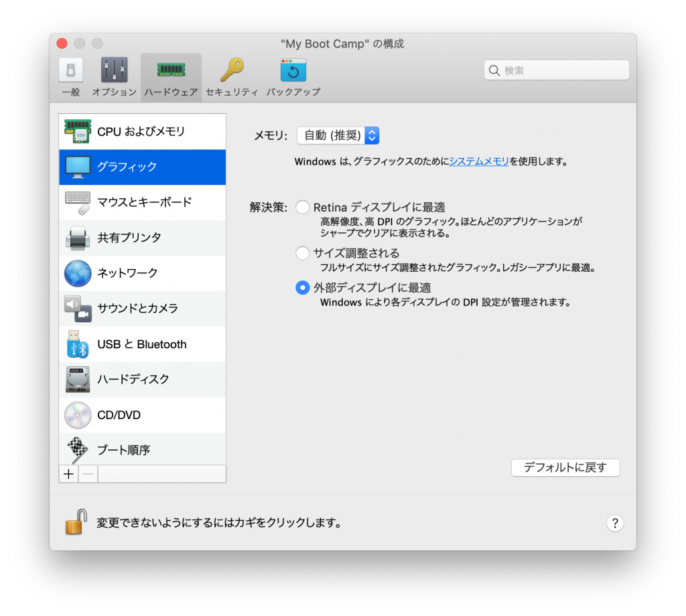Click the 共有プリンタ row text
Viewport: 686px width, 616px height.
(x=129, y=238)
